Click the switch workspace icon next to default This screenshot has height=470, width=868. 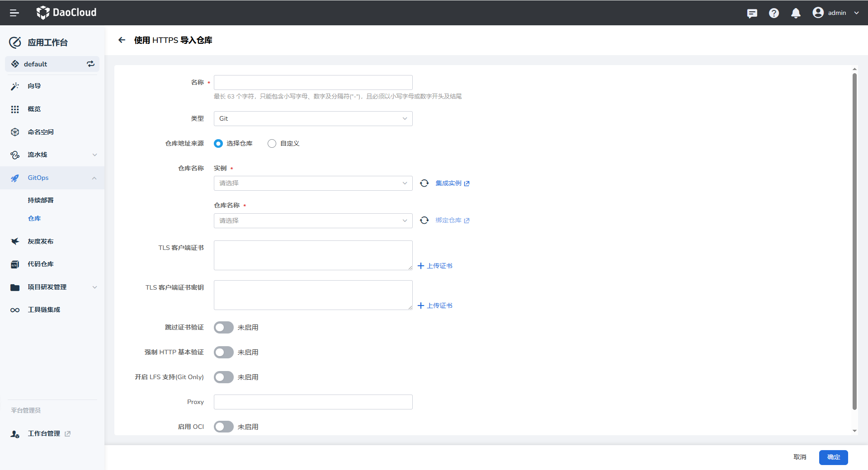pyautogui.click(x=90, y=64)
